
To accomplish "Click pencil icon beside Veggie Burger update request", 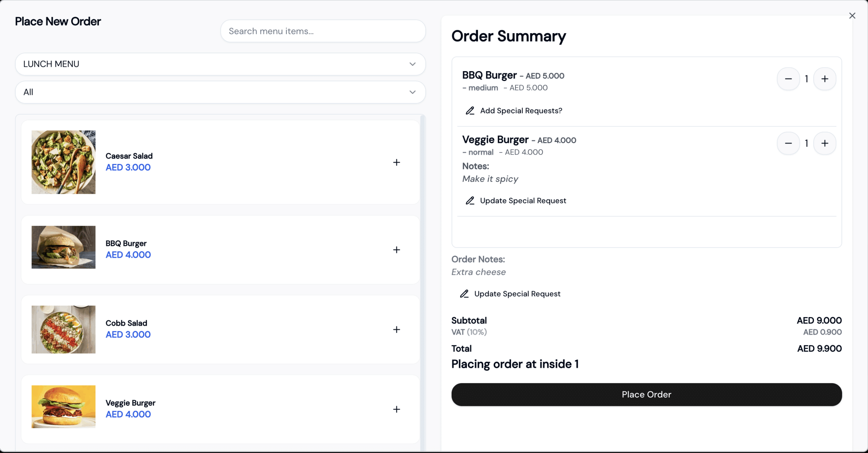I will point(470,201).
